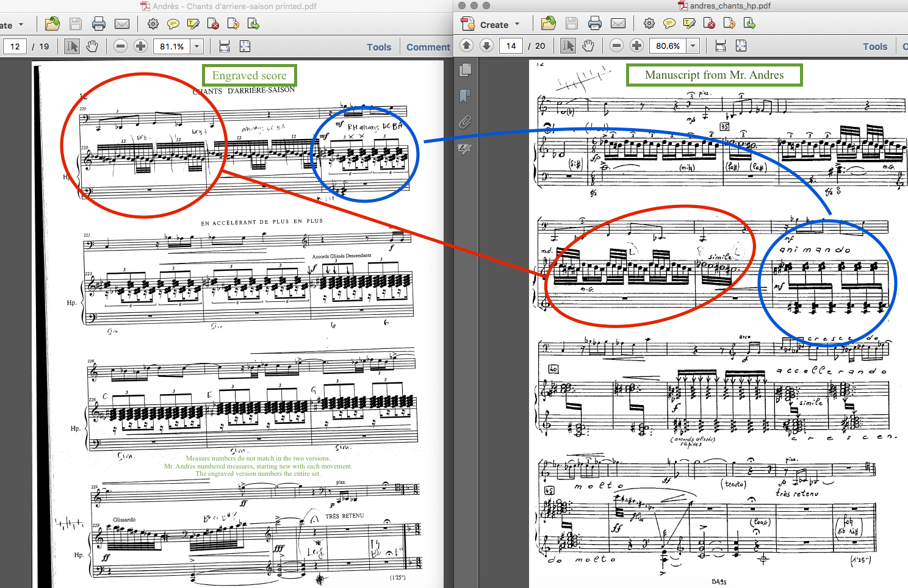Click print icon in andres_chants_hp.pdf window
This screenshot has height=588, width=908.
pyautogui.click(x=594, y=24)
